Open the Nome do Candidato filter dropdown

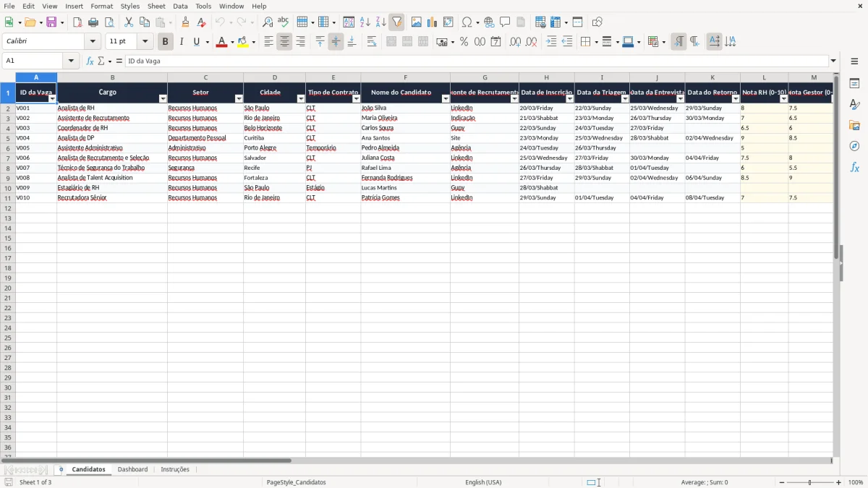coord(446,99)
